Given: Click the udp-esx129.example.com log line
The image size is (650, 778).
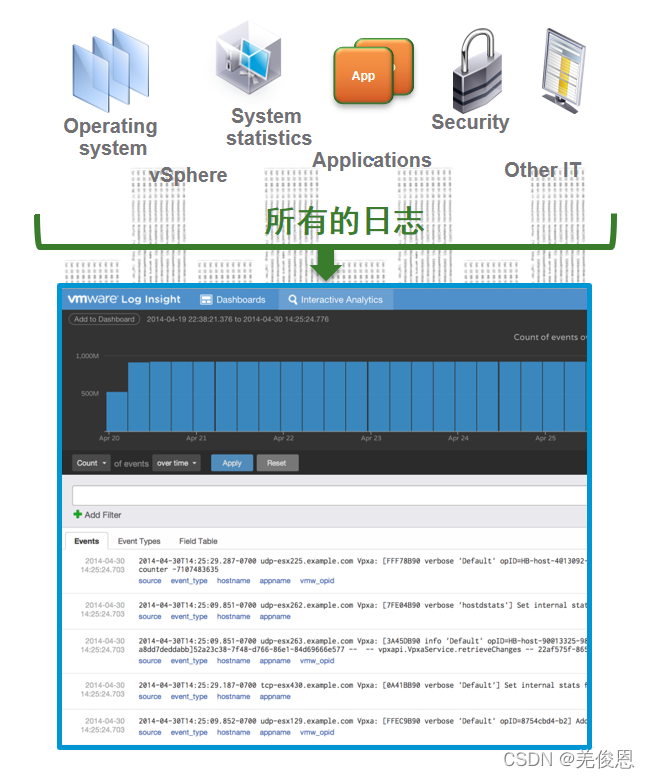Looking at the screenshot, I should click(x=362, y=721).
